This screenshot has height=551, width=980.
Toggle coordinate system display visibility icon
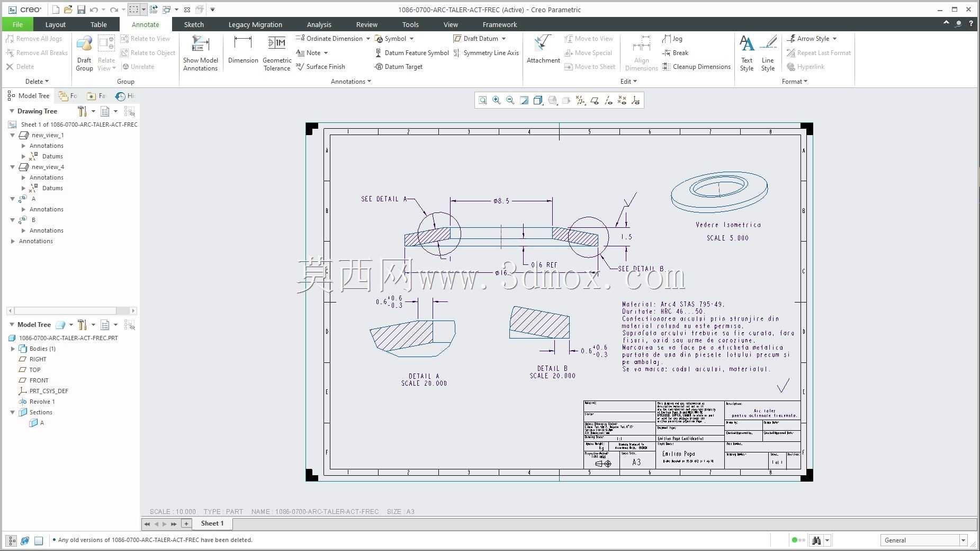pos(635,100)
